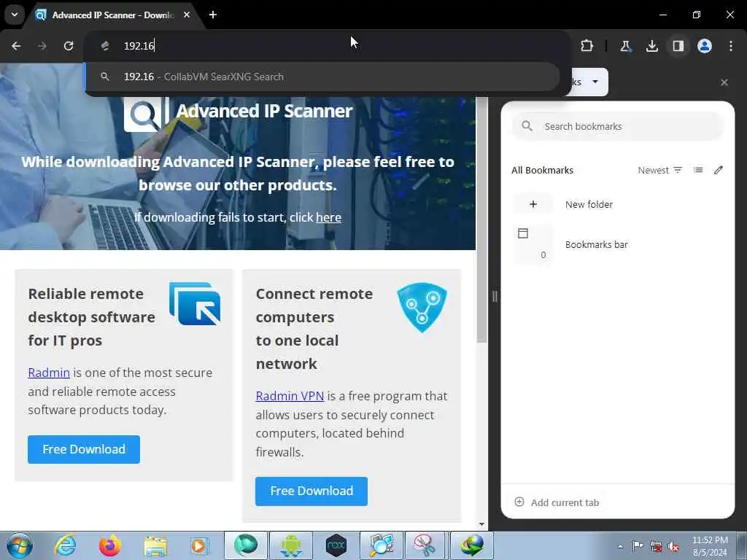Click Free Download for Radmin VPN
This screenshot has height=560, width=747.
pos(311,491)
